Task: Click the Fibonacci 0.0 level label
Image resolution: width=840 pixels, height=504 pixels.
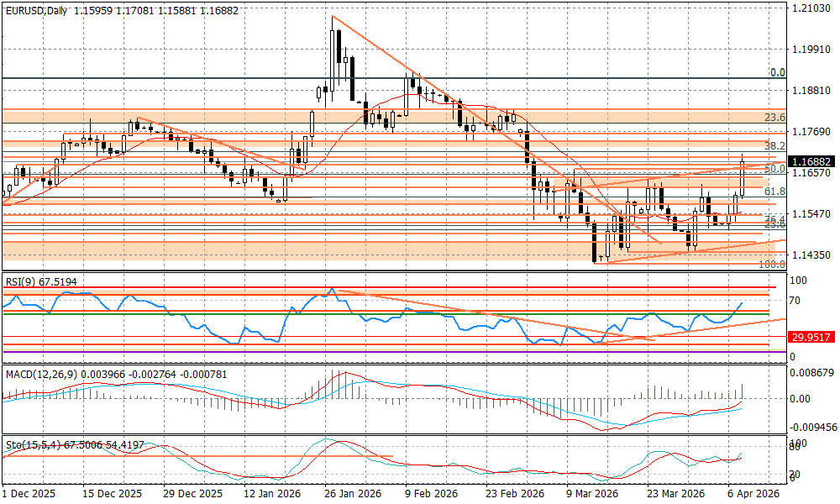Action: (x=778, y=73)
